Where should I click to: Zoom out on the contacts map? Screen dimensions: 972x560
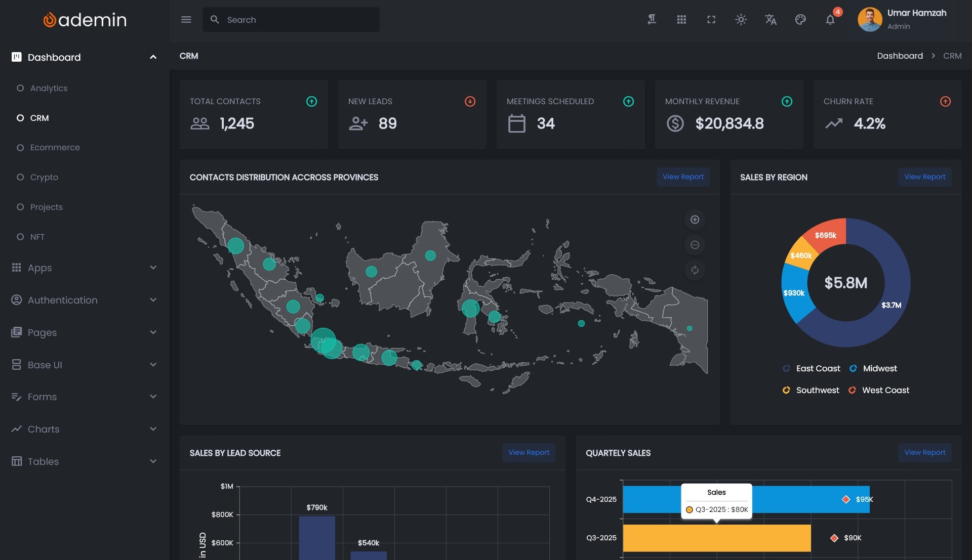pos(695,245)
